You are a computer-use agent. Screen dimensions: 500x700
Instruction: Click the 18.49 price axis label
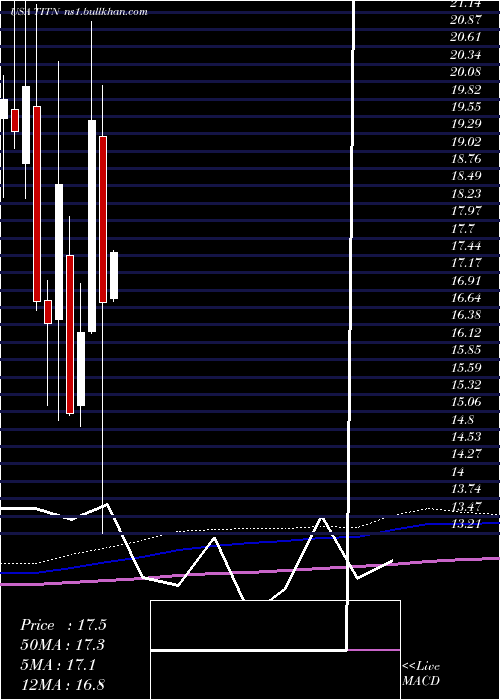(x=466, y=176)
